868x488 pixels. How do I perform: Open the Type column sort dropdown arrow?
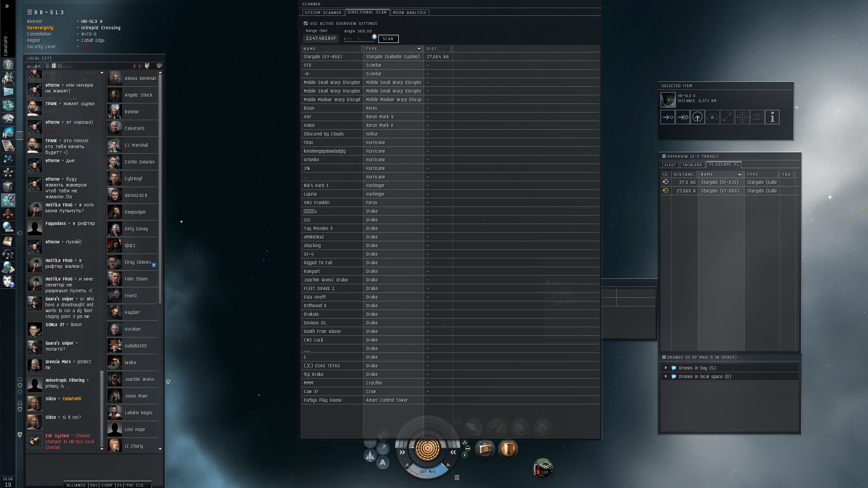click(419, 49)
